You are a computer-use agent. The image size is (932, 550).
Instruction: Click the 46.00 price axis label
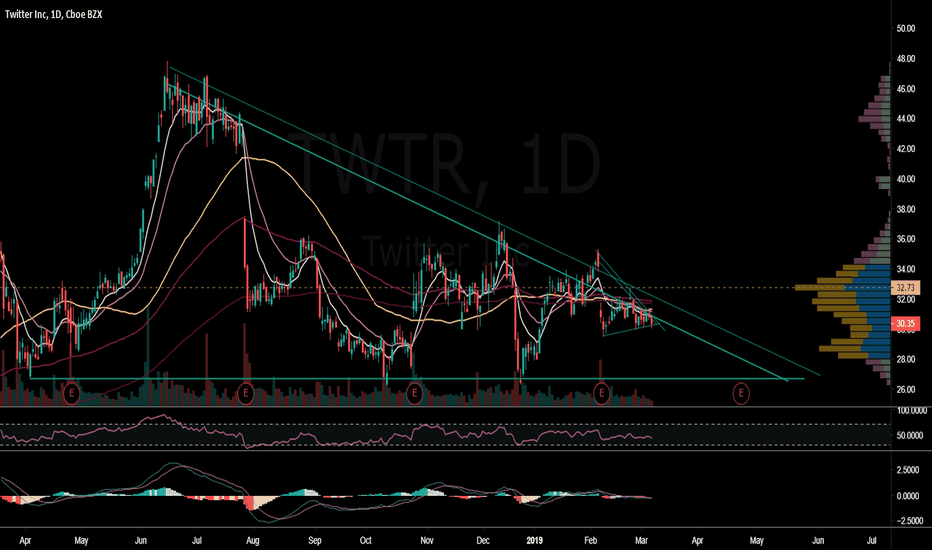906,89
